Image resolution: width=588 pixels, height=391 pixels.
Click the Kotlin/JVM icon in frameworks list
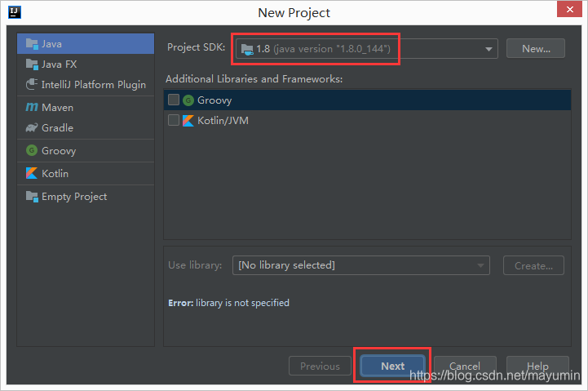tap(188, 121)
